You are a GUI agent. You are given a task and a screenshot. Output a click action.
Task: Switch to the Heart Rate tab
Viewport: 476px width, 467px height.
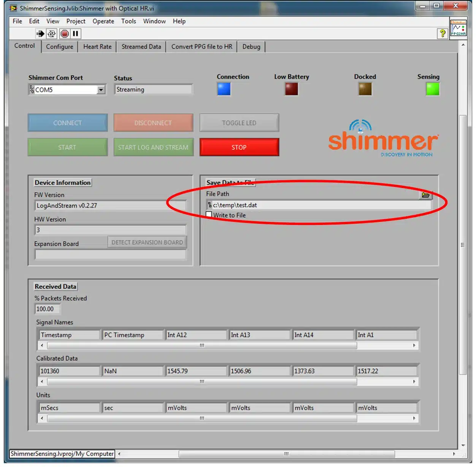97,47
